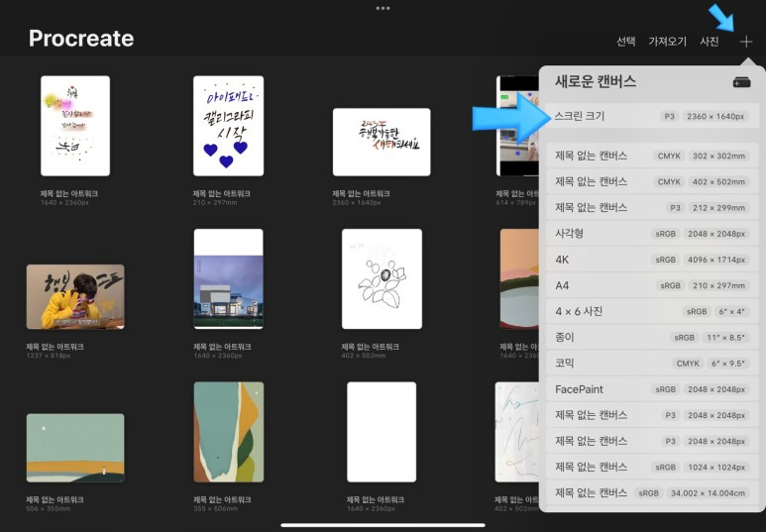
Task: Choose the FacePaint canvas preset
Action: tap(652, 389)
